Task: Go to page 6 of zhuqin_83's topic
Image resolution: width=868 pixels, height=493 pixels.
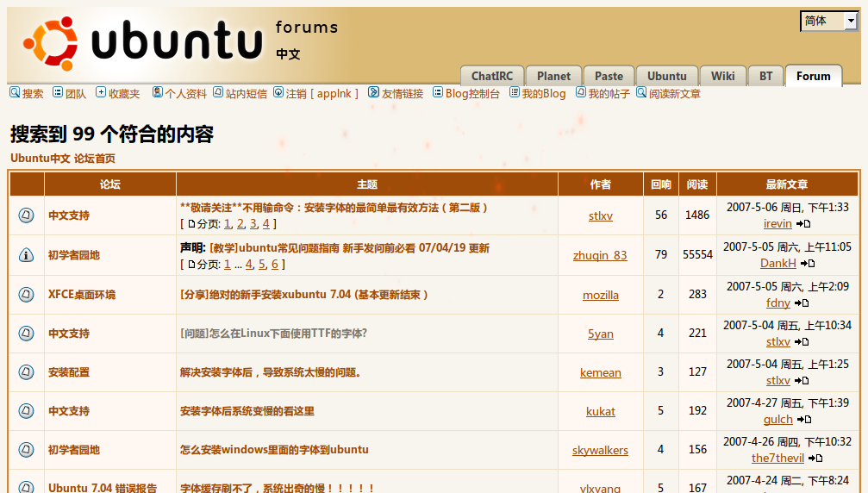Action: (275, 265)
